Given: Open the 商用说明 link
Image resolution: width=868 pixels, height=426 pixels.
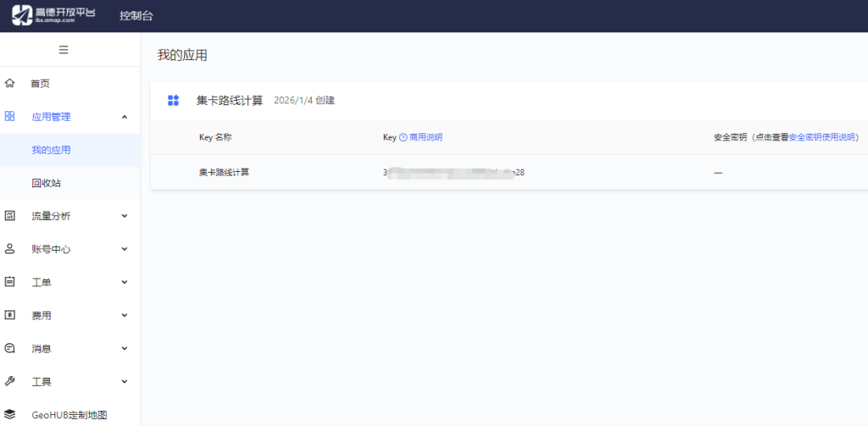Looking at the screenshot, I should pyautogui.click(x=426, y=137).
